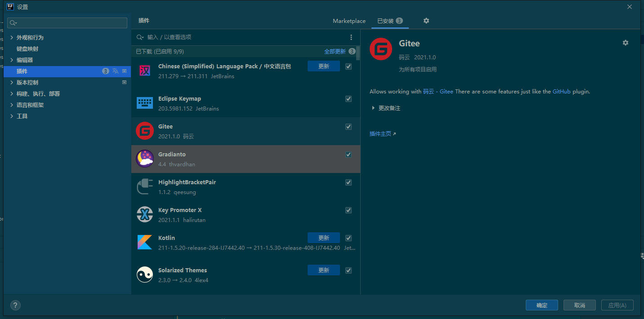The width and height of the screenshot is (644, 319).
Task: Disable the Chinese Language Pack checkbox
Action: pyautogui.click(x=349, y=66)
